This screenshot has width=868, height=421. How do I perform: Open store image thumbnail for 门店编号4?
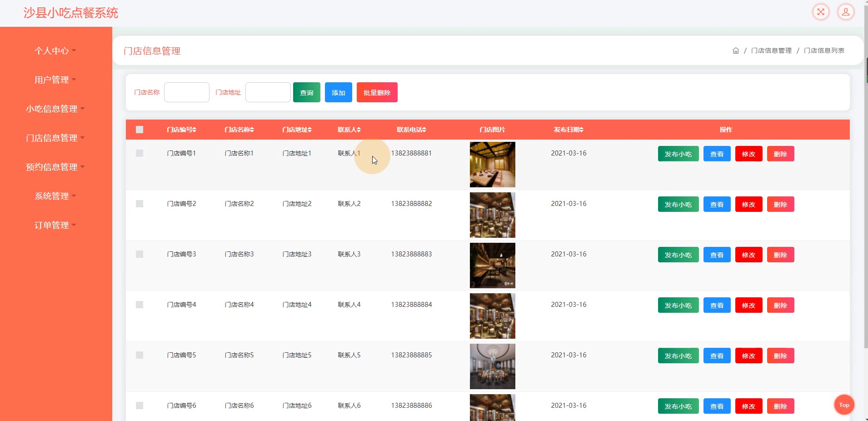tap(493, 316)
